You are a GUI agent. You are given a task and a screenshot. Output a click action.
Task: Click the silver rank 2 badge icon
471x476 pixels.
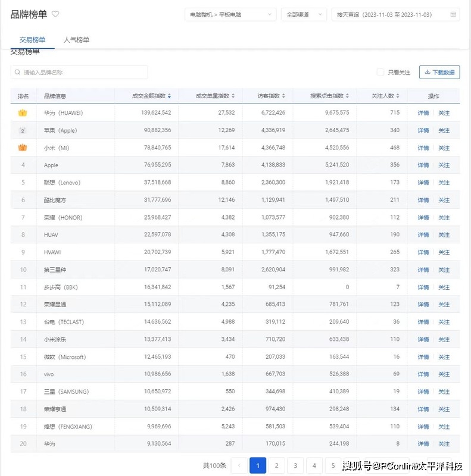coord(23,130)
